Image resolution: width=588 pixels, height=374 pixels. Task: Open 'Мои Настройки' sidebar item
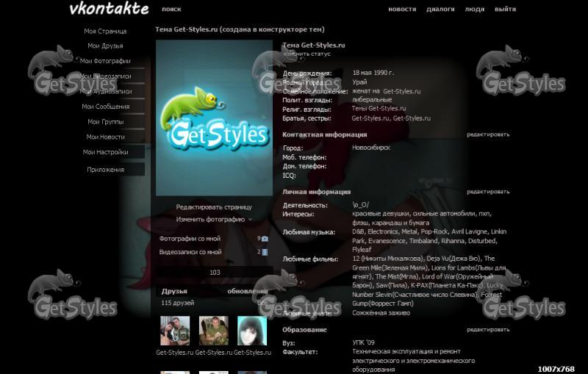[105, 152]
